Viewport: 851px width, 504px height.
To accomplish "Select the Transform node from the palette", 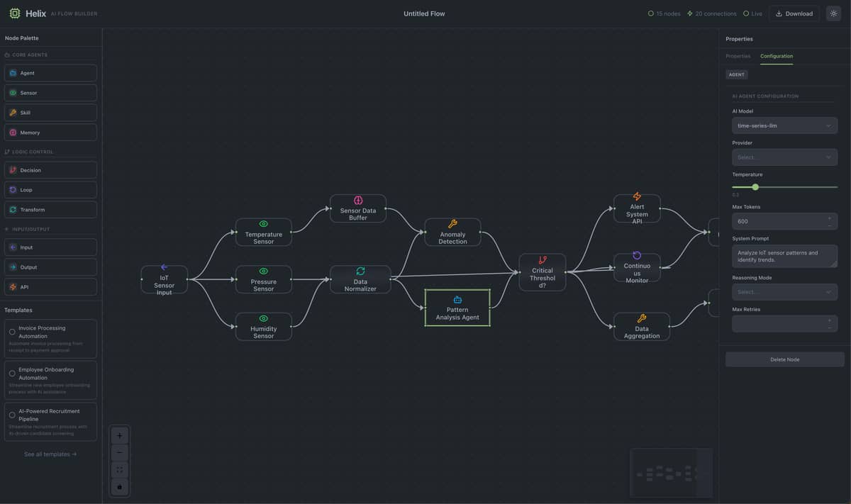I will point(50,209).
